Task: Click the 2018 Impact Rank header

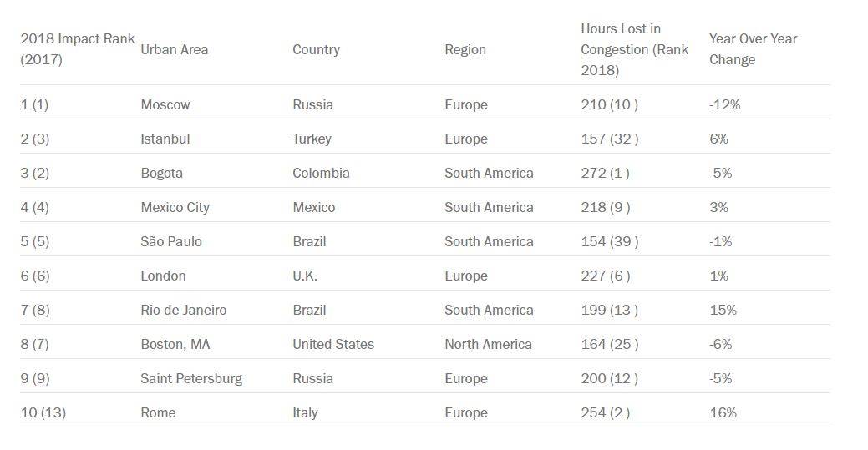Action: click(78, 49)
